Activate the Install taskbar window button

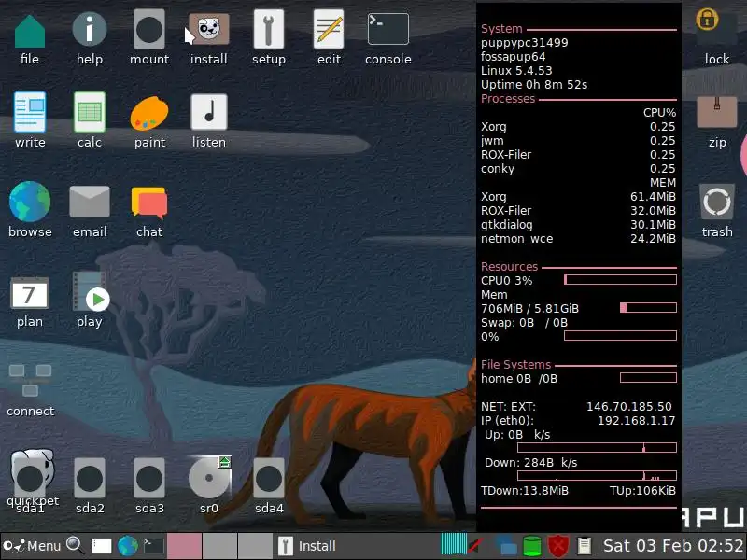click(x=355, y=546)
